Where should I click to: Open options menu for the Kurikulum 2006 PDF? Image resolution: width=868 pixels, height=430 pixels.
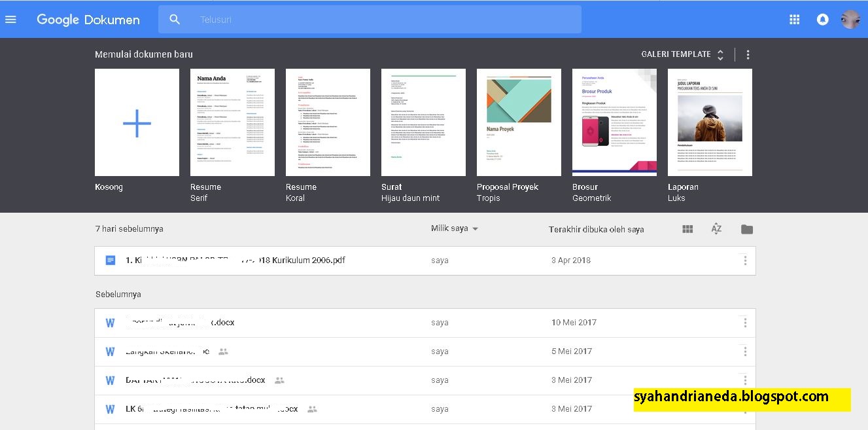(x=745, y=260)
